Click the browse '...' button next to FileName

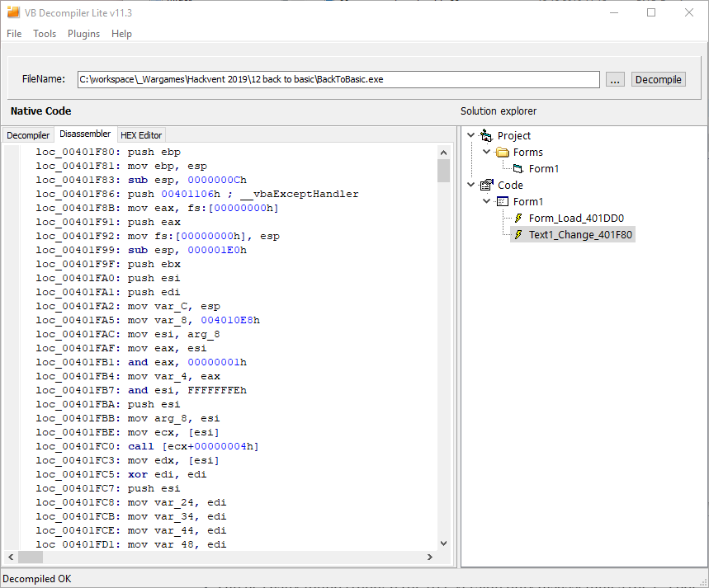pos(615,79)
